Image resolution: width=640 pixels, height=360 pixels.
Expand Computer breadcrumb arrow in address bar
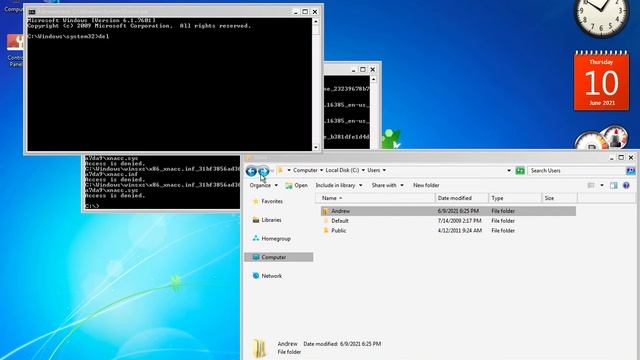[x=321, y=170]
